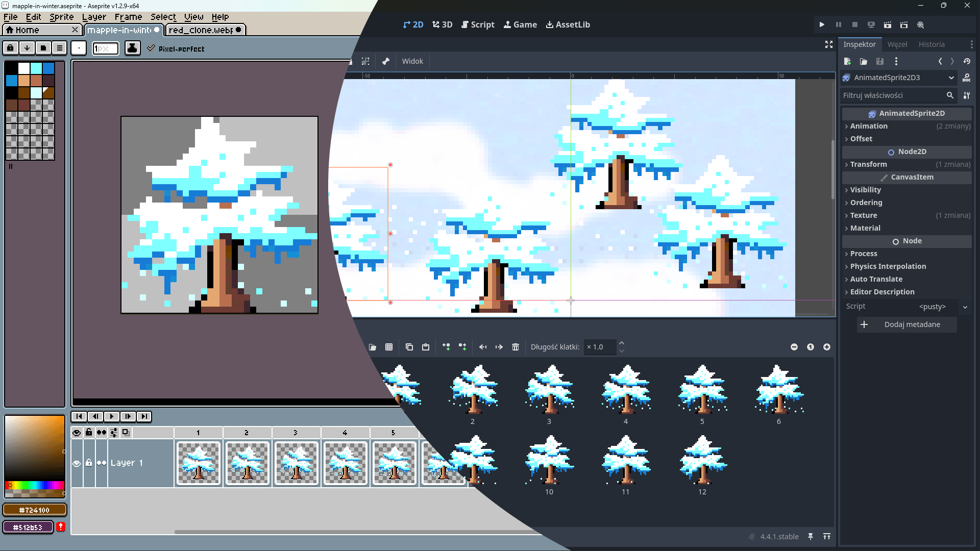
Task: Add frames from sprite sheet grid icon
Action: [x=389, y=347]
